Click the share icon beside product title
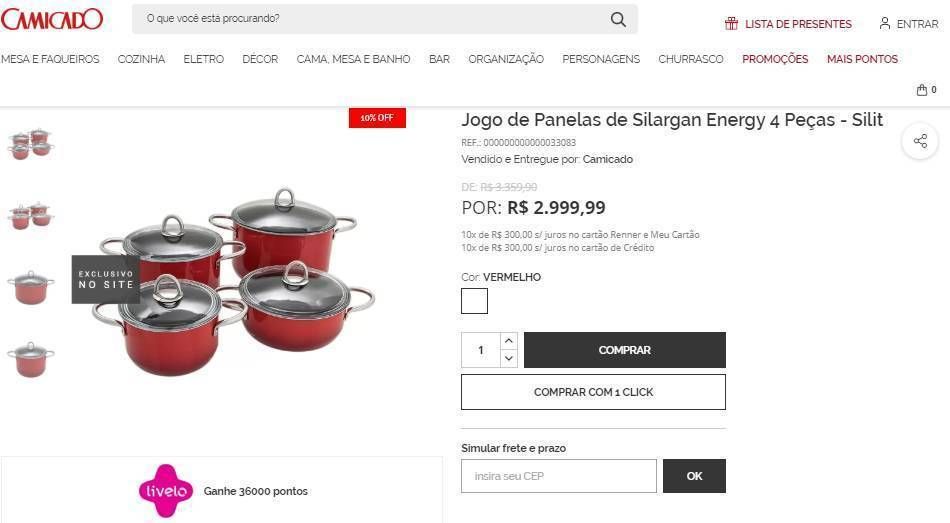 (920, 141)
